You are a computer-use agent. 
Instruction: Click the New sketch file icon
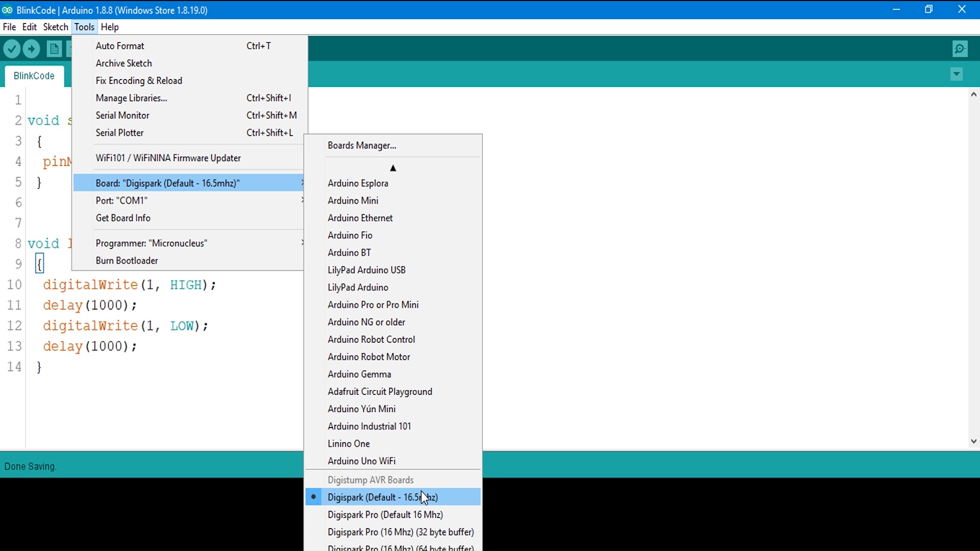54,49
